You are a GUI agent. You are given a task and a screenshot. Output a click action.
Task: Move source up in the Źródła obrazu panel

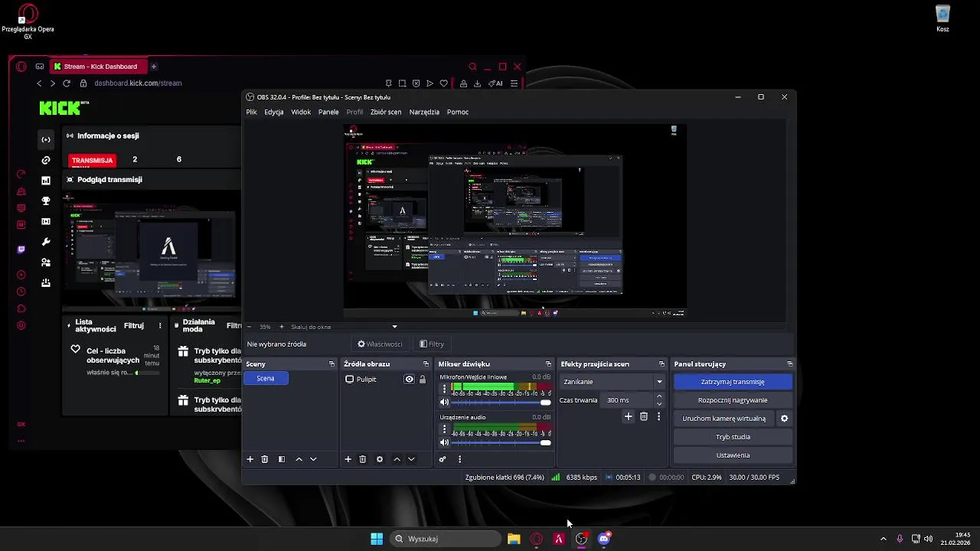tap(397, 459)
